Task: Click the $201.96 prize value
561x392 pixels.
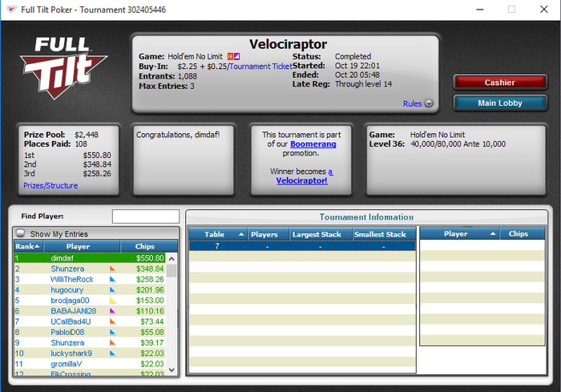Action: (x=150, y=289)
